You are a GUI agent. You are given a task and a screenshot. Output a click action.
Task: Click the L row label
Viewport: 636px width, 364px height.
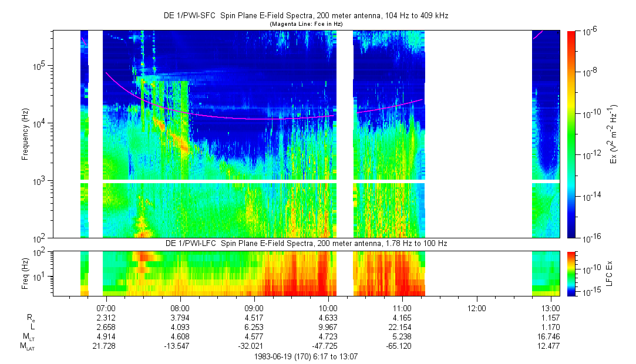pos(32,327)
